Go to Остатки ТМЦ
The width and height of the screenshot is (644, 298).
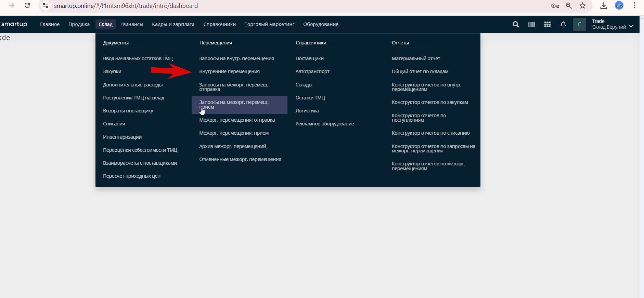point(310,98)
